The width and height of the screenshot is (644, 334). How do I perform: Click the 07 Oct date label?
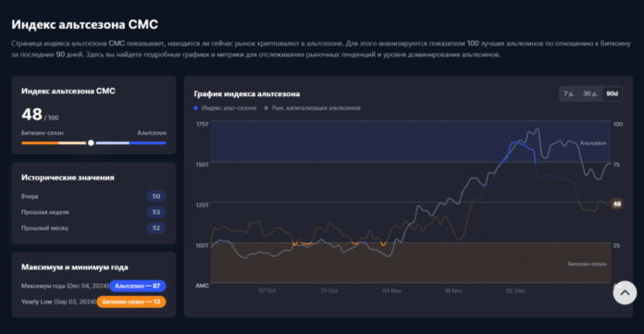tap(267, 291)
